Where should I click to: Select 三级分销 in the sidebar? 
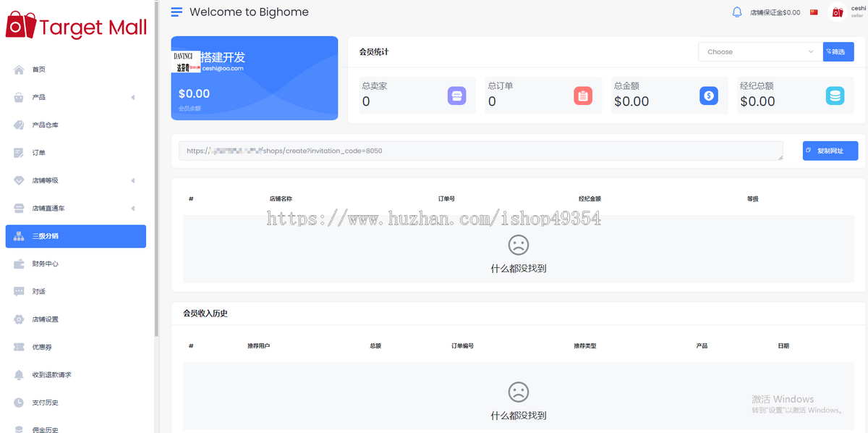tap(75, 236)
